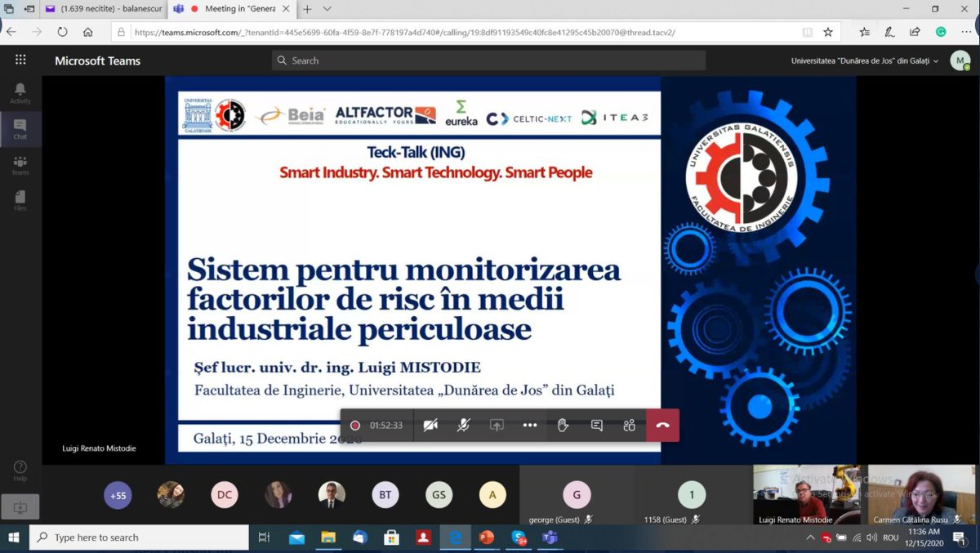980x553 pixels.
Task: Select participant avatar A
Action: 492,495
